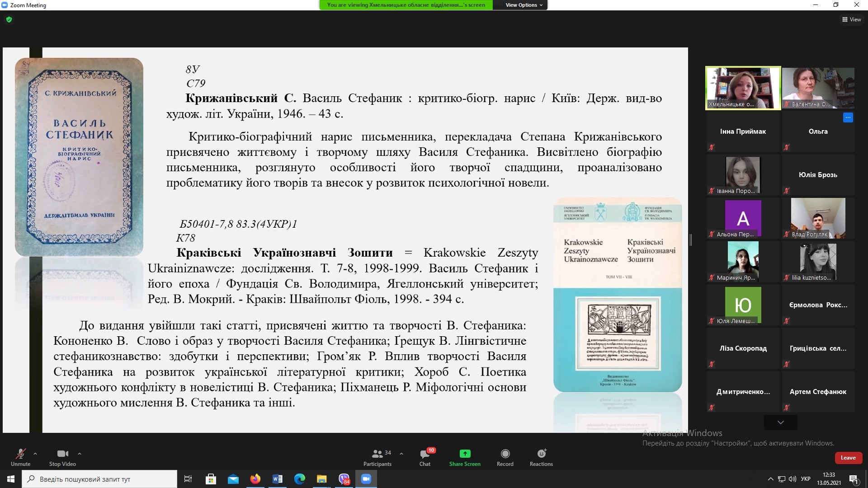This screenshot has height=488, width=868.
Task: Start recording with the Record button
Action: (505, 454)
